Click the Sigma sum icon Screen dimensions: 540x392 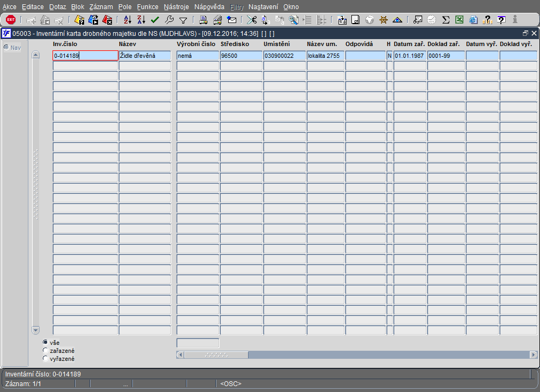(x=446, y=20)
